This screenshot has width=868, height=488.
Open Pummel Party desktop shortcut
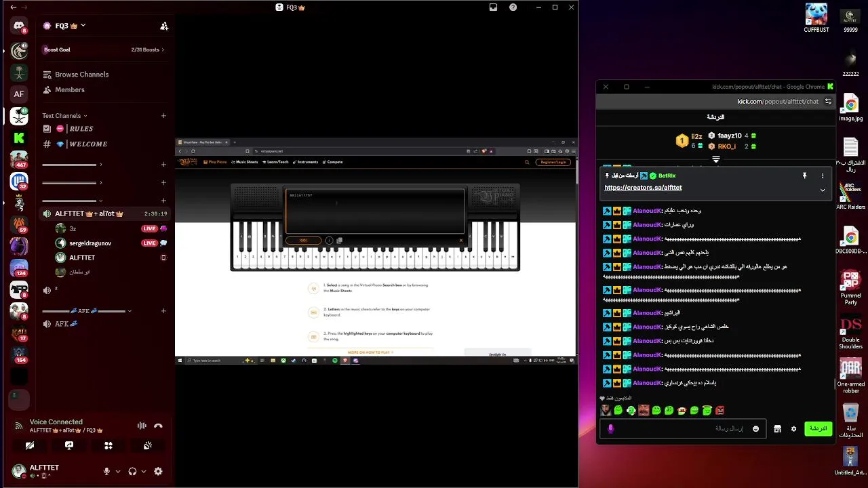point(850,287)
